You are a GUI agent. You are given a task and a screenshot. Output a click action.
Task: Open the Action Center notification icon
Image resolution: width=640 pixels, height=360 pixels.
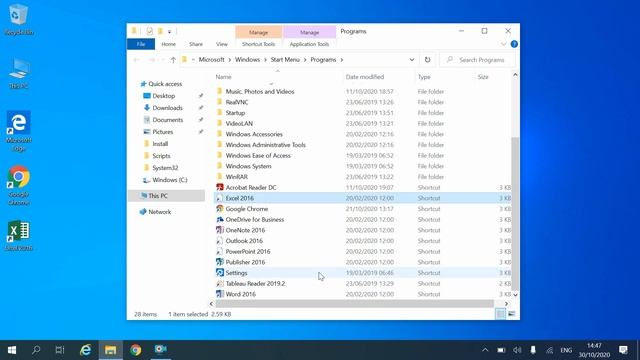[623, 350]
